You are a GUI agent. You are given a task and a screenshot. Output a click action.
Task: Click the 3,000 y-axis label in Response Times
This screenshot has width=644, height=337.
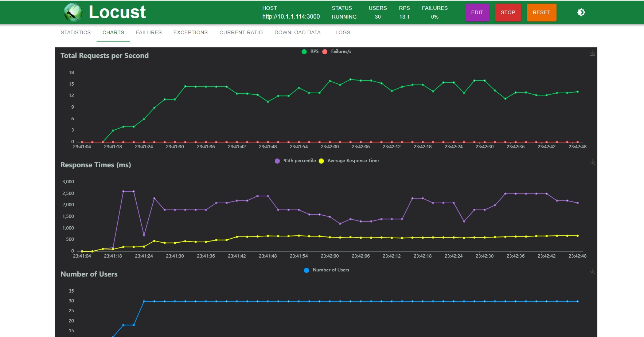(68, 181)
